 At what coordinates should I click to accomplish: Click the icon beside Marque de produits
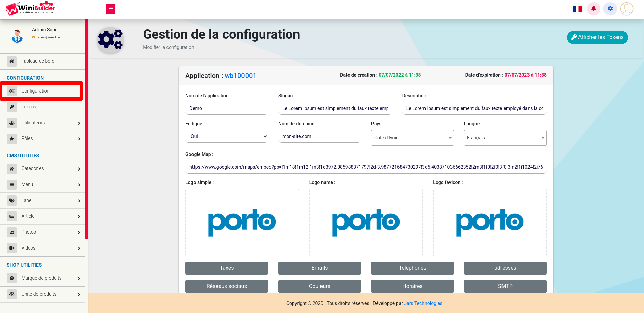click(x=12, y=278)
